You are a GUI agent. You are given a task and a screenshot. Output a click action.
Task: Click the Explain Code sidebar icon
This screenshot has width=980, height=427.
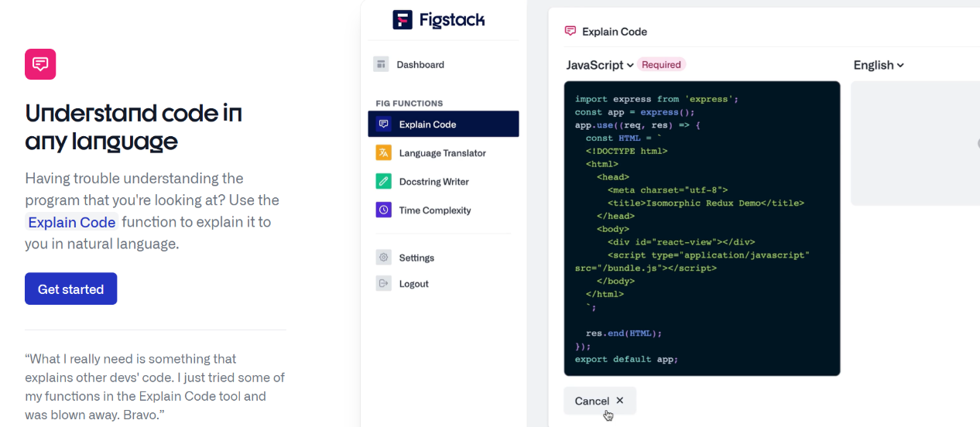pos(383,124)
